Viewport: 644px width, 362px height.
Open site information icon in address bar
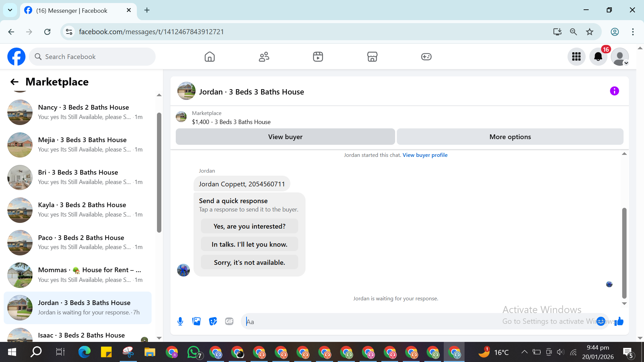(x=69, y=32)
